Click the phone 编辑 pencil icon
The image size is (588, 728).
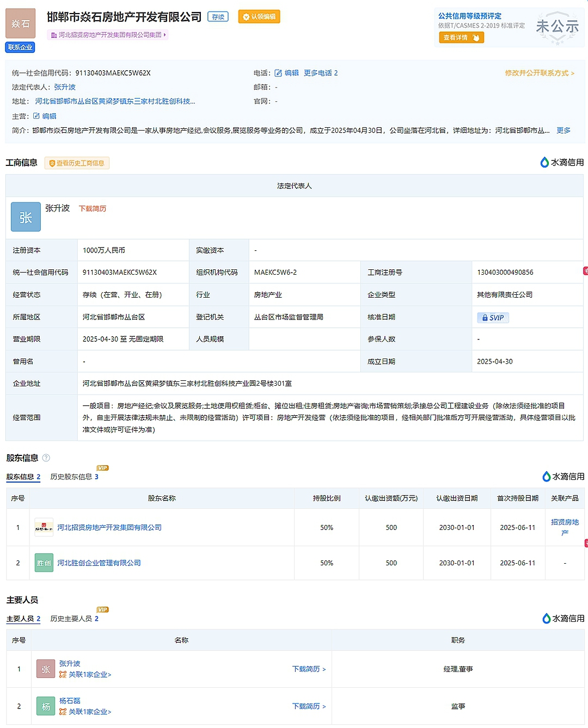pos(278,73)
